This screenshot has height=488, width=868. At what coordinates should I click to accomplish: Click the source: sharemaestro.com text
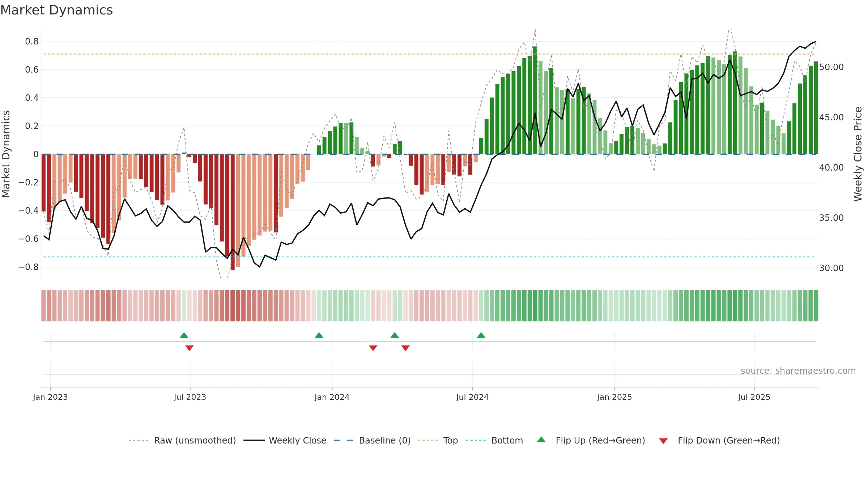[x=798, y=371]
